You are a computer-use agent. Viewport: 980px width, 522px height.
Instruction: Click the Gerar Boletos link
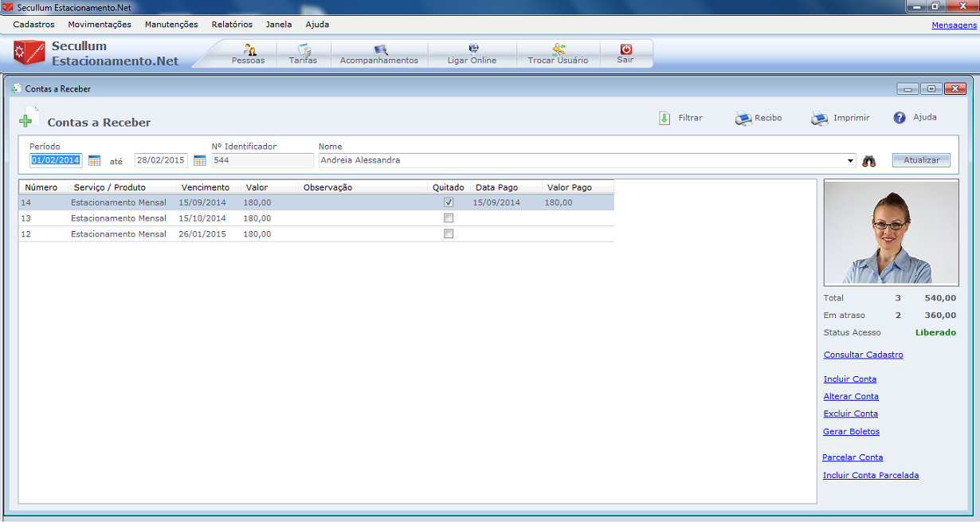click(851, 431)
